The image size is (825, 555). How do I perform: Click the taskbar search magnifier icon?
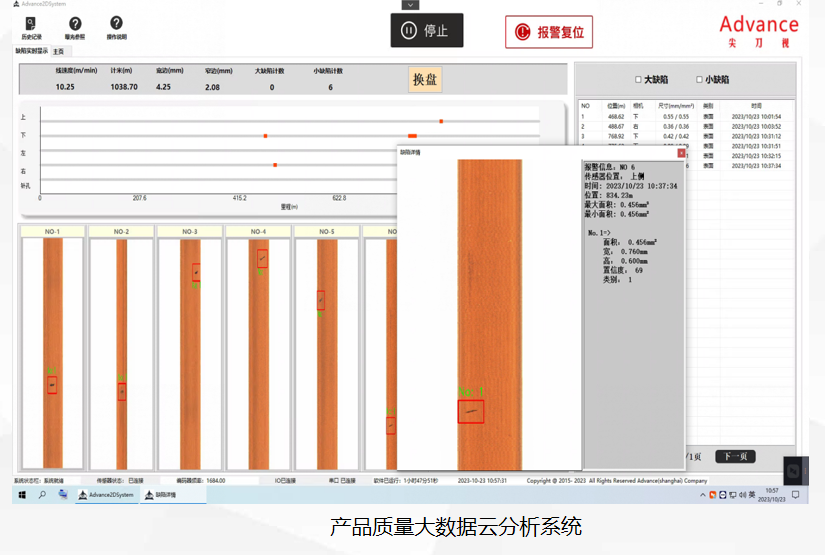(42, 495)
